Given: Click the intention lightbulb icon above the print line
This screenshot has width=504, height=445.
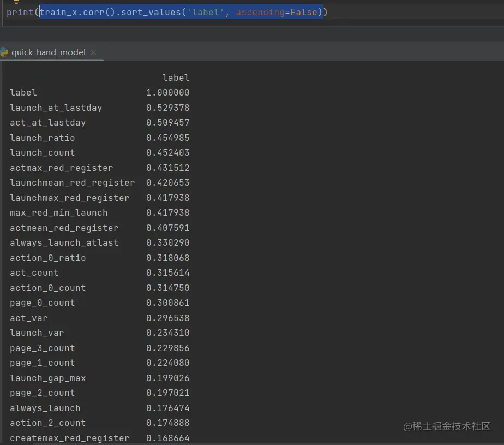Looking at the screenshot, I should point(16,2).
